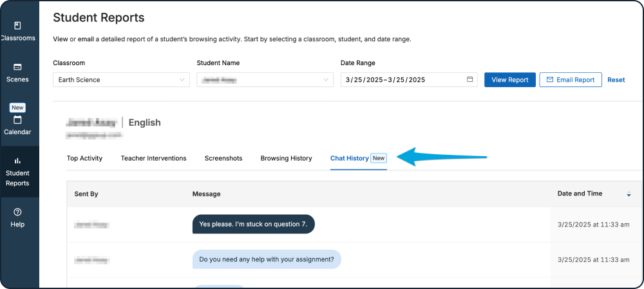Select the Student Reports bar chart icon
644x289 pixels.
click(17, 161)
